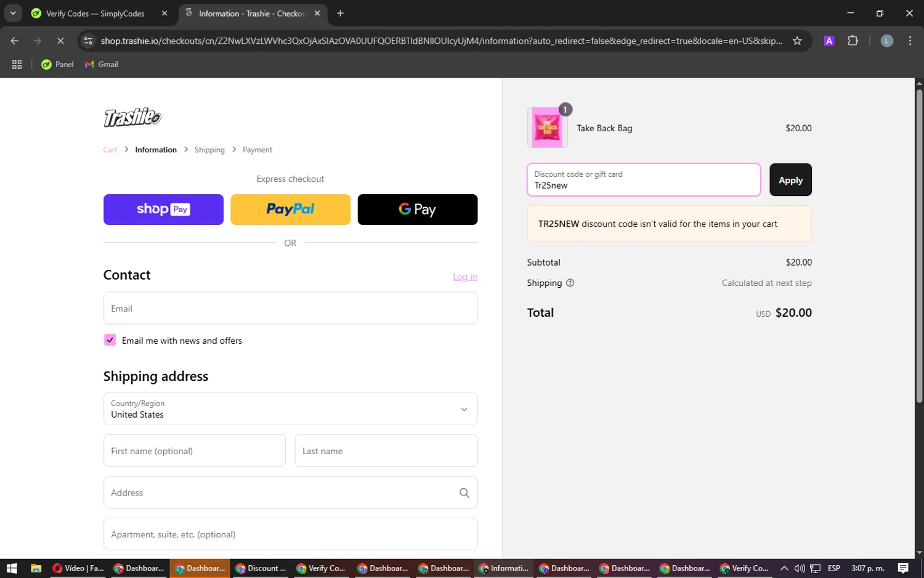Stop loading the page
Viewport: 924px width, 578px height.
[x=60, y=41]
